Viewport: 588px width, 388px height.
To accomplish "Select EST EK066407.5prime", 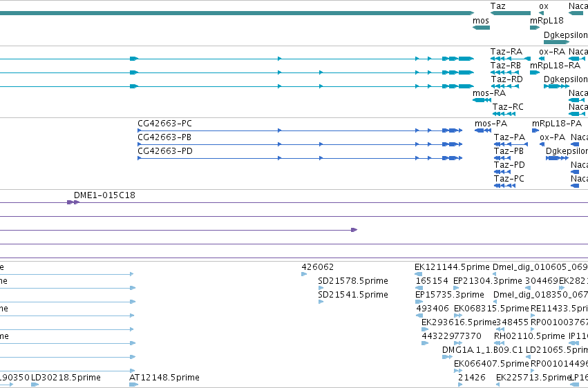I will click(491, 364).
